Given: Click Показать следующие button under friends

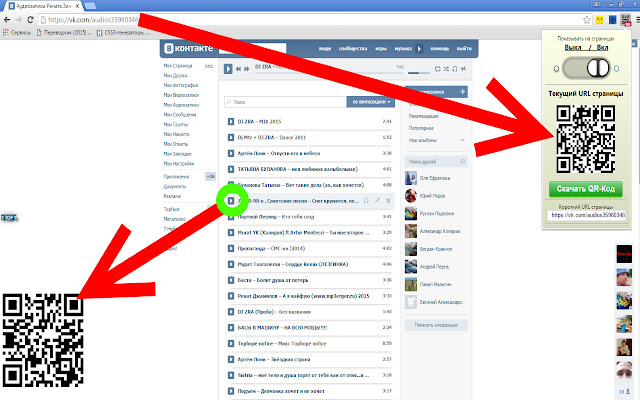Looking at the screenshot, I should 436,325.
